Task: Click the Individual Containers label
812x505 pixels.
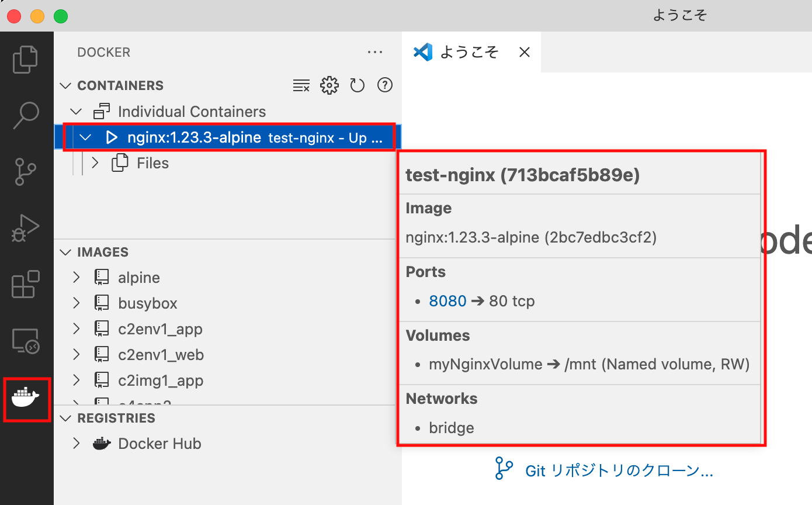Action: (192, 112)
